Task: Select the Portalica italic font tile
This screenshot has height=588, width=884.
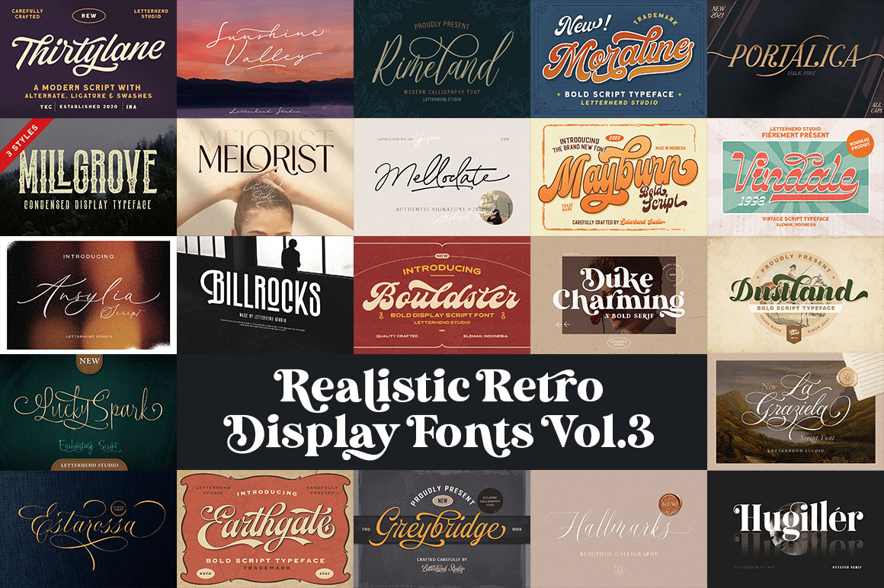Action: tap(796, 57)
